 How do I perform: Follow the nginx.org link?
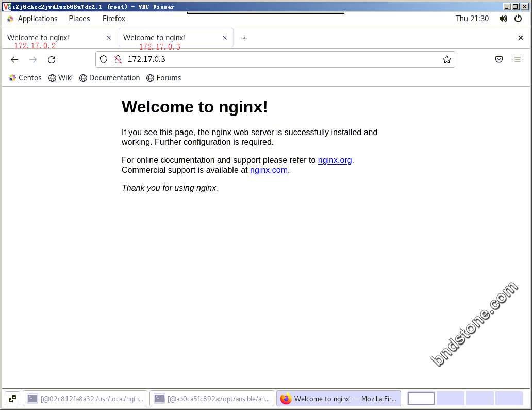(335, 160)
